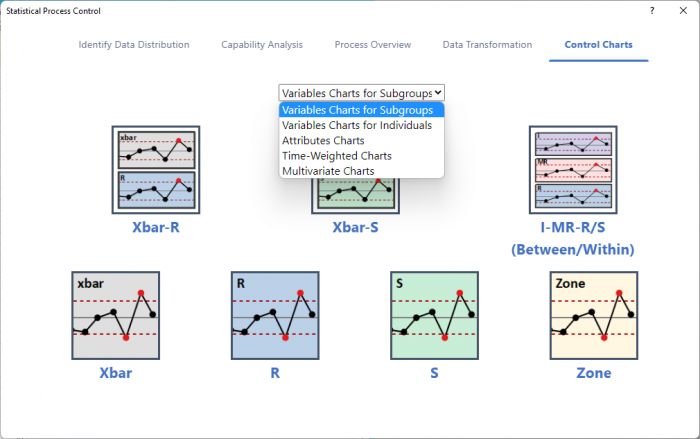This screenshot has height=439, width=700.
Task: Collapse the chart type combo box
Action: tap(361, 93)
